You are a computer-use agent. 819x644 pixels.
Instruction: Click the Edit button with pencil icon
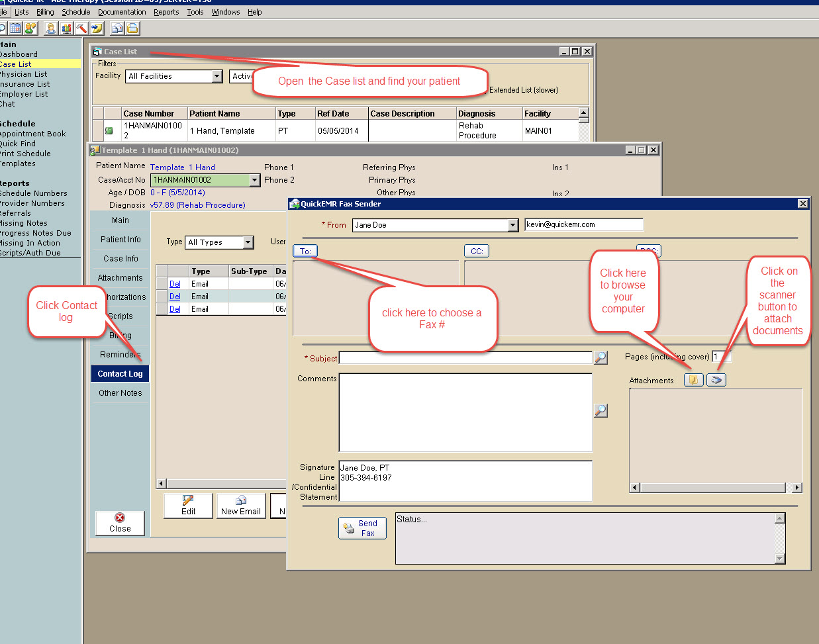point(188,506)
